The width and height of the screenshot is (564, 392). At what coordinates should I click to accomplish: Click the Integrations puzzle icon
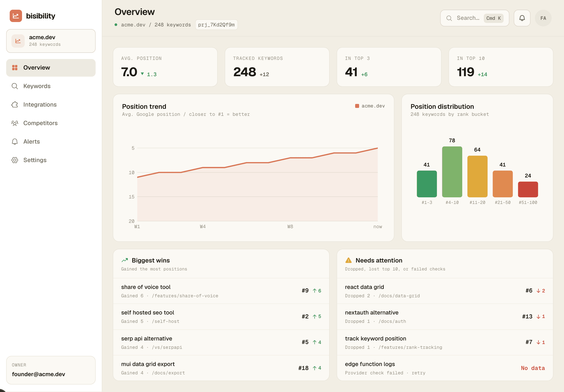[x=15, y=105]
